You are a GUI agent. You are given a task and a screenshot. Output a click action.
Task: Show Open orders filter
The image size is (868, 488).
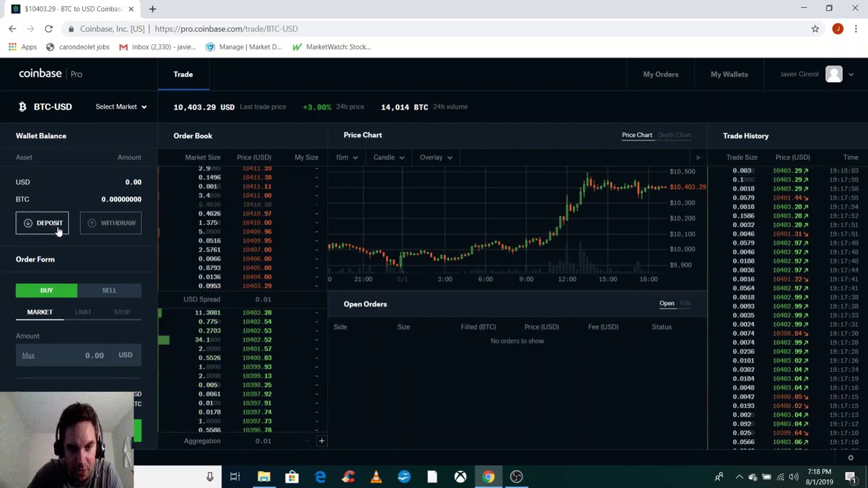click(667, 304)
